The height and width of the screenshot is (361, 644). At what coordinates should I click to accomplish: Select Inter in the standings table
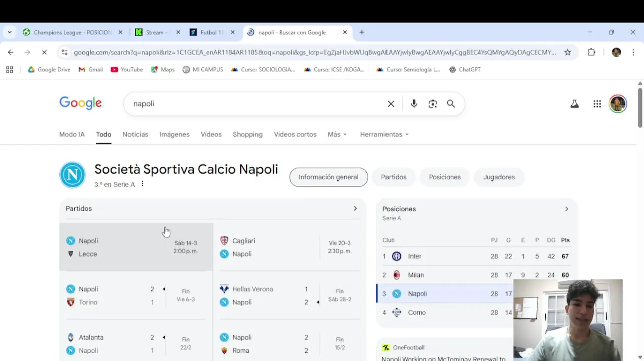tap(477, 256)
